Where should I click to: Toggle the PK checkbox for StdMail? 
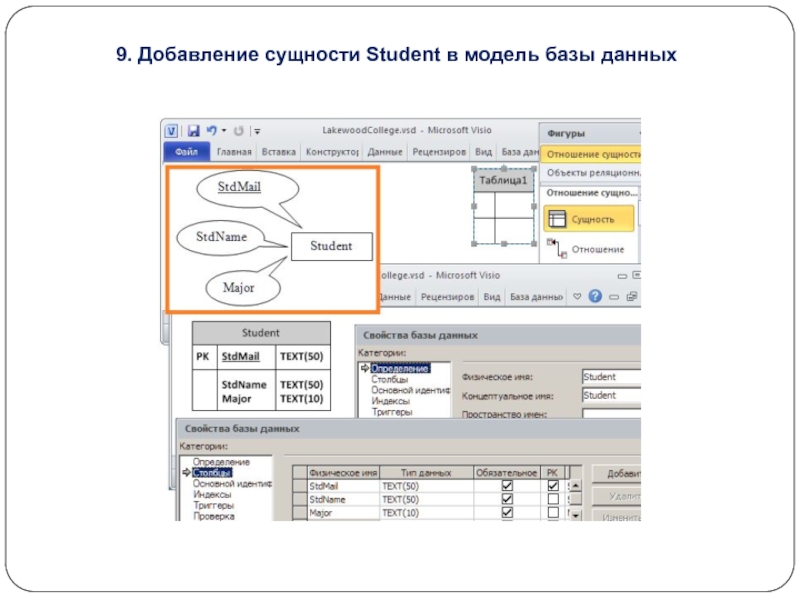(553, 486)
